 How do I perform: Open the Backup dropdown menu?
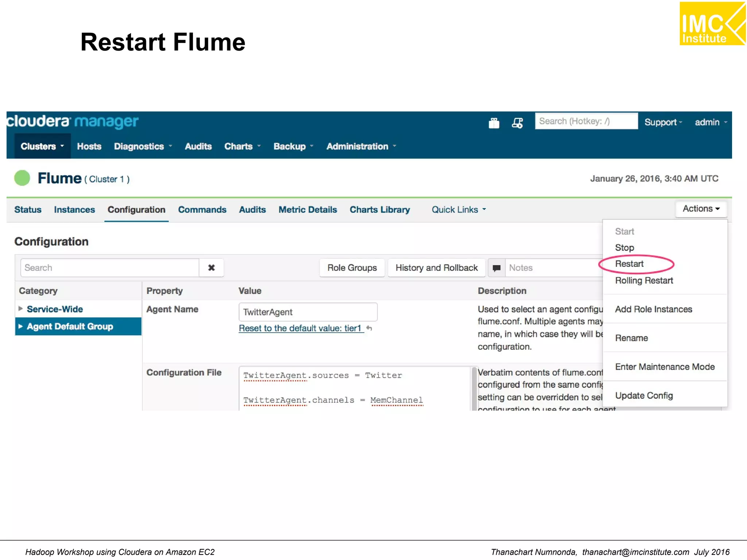coord(293,146)
